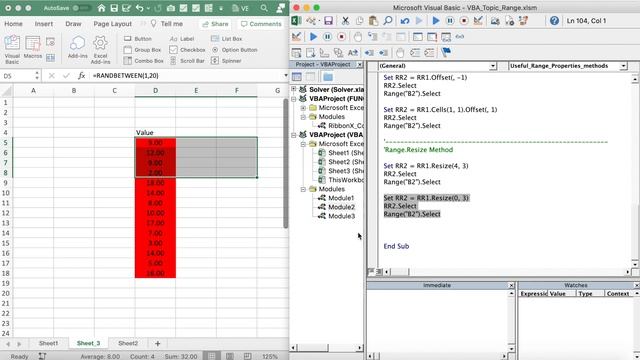Image resolution: width=640 pixels, height=360 pixels.
Task: Insert a Scroll Bar form control
Action: point(187,61)
